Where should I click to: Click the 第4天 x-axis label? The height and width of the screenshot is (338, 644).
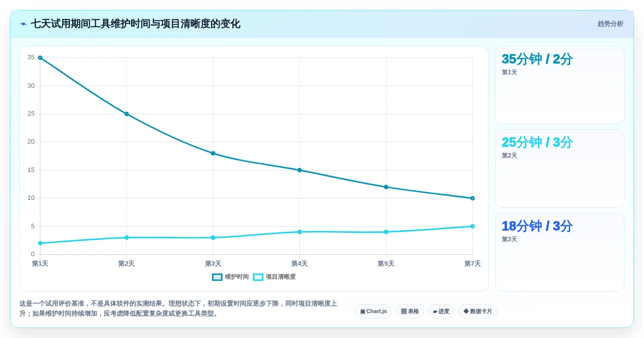pos(299,264)
